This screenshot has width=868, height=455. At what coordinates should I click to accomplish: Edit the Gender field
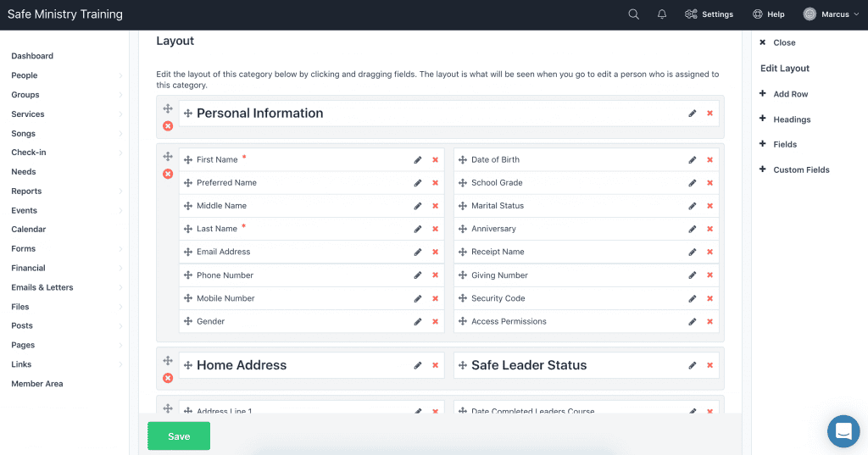click(x=417, y=322)
